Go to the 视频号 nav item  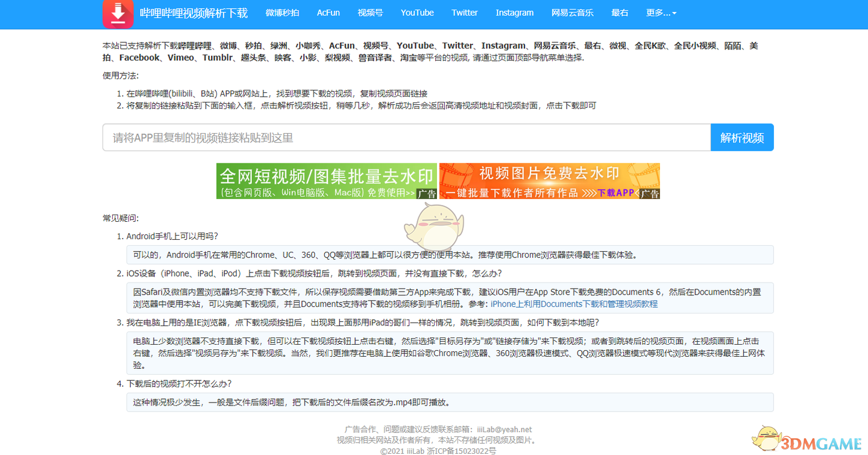pos(370,13)
